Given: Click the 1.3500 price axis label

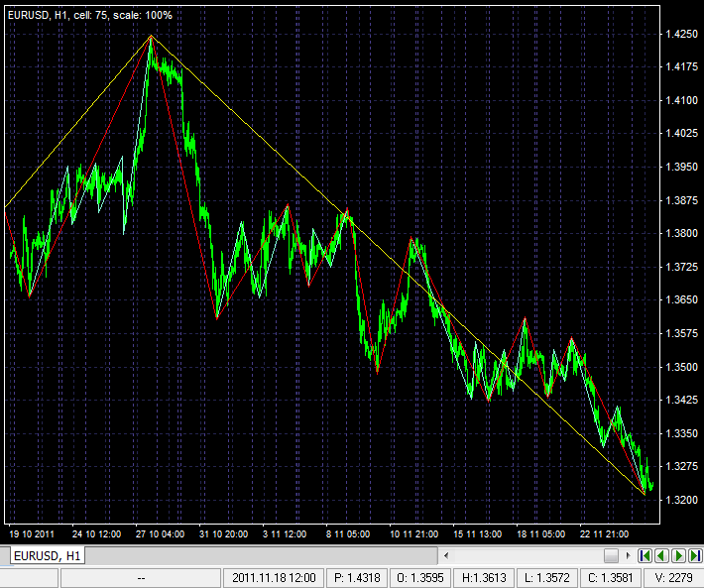Looking at the screenshot, I should click(681, 367).
